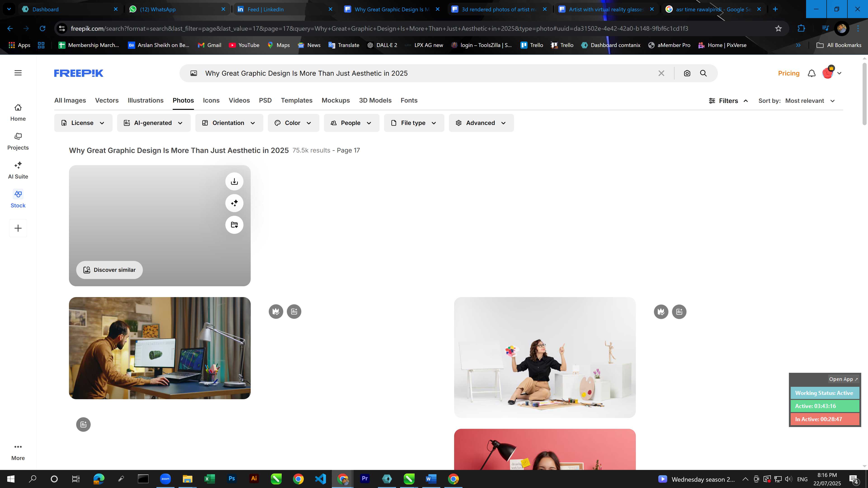Expand the People filter dropdown
868x488 pixels.
point(351,123)
